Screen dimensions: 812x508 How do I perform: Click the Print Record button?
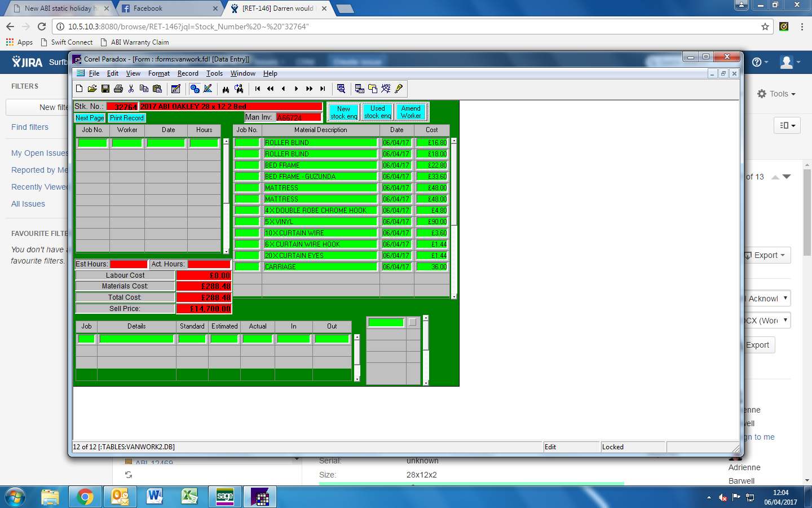coord(127,118)
